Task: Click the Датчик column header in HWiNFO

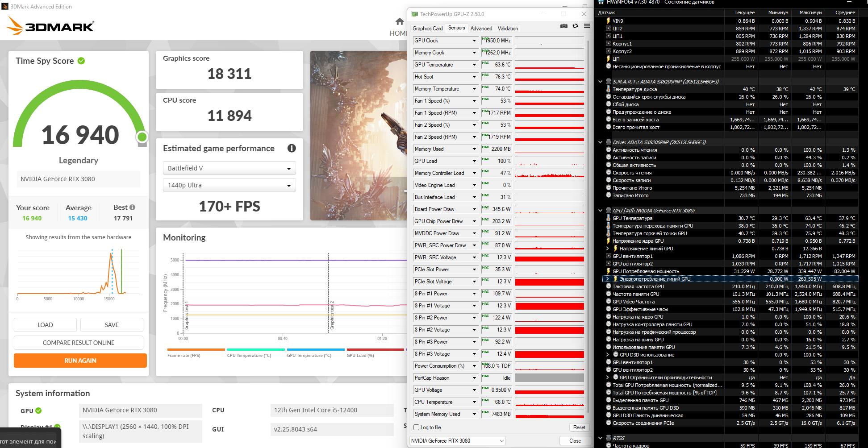Action: pyautogui.click(x=661, y=12)
